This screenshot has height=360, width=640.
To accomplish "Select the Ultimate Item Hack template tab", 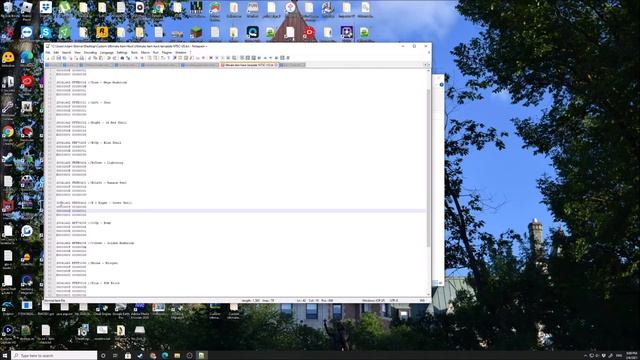I will (x=248, y=65).
